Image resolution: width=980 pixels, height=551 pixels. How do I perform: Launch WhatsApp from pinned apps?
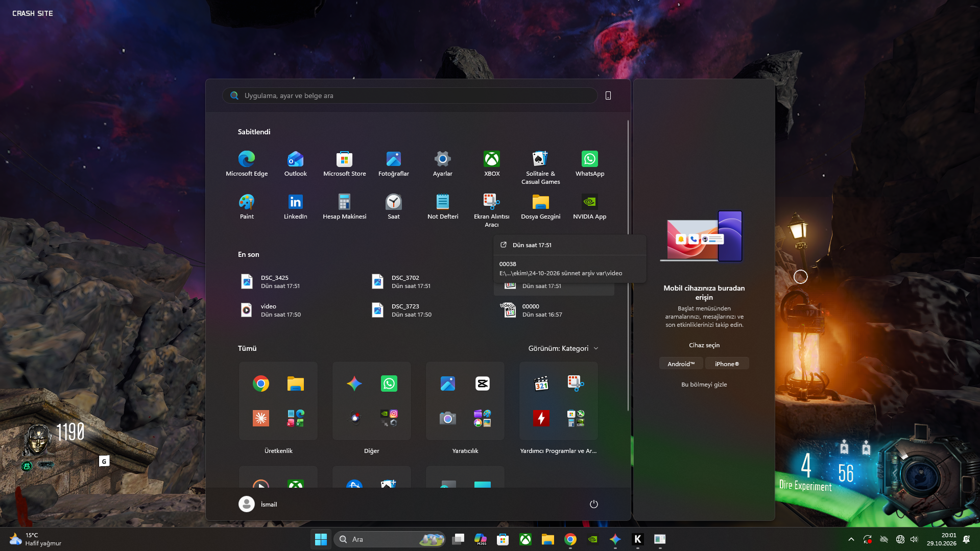[590, 164]
